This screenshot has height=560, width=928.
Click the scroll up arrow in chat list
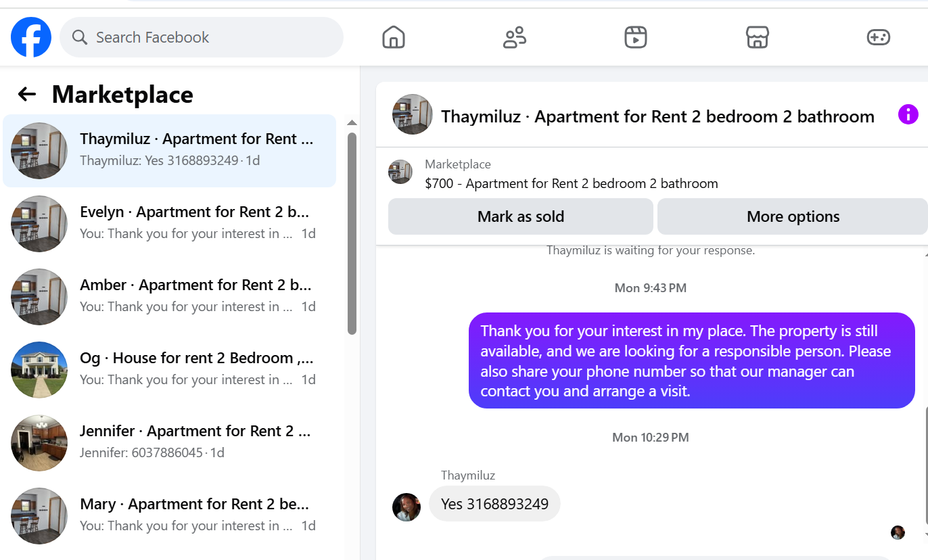[x=352, y=123]
